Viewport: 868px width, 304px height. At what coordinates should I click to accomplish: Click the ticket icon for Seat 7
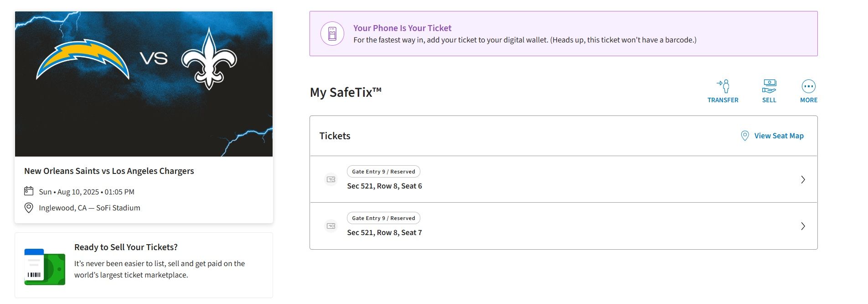pos(331,226)
